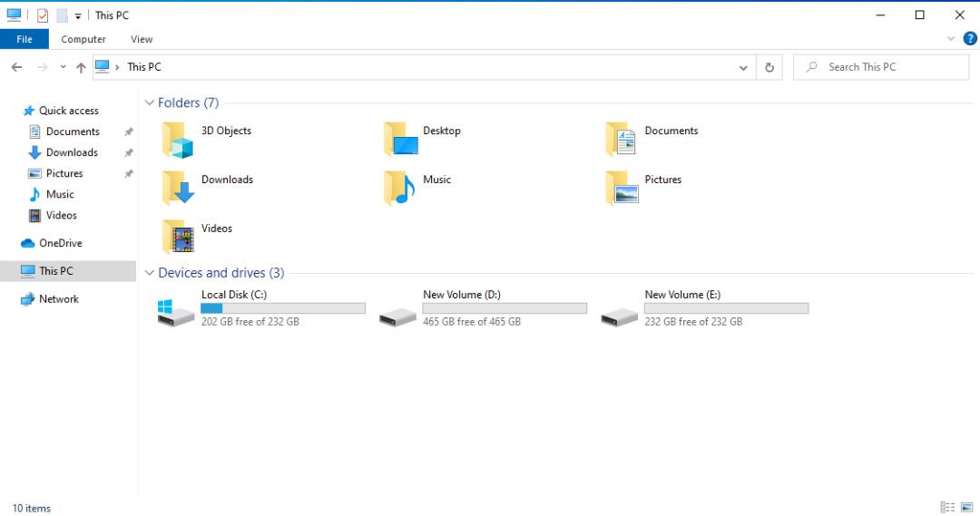Collapse the Folders (7) group
The height and width of the screenshot is (516, 980).
[x=150, y=103]
